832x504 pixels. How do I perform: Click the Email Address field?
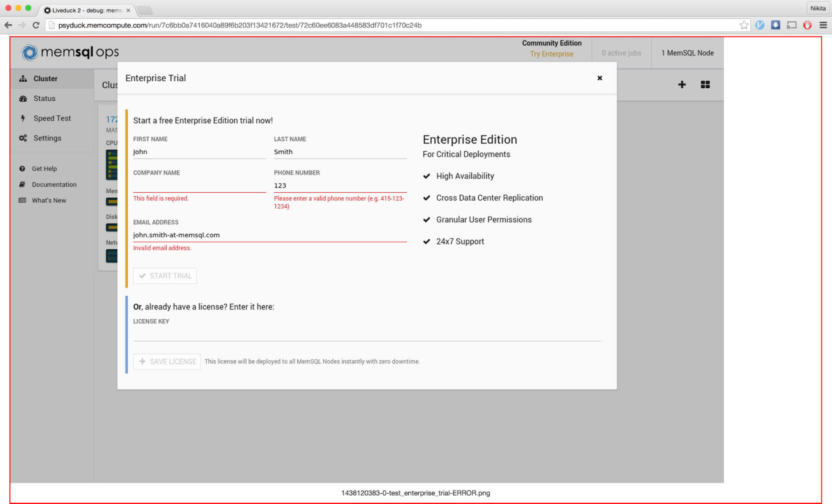pyautogui.click(x=270, y=235)
